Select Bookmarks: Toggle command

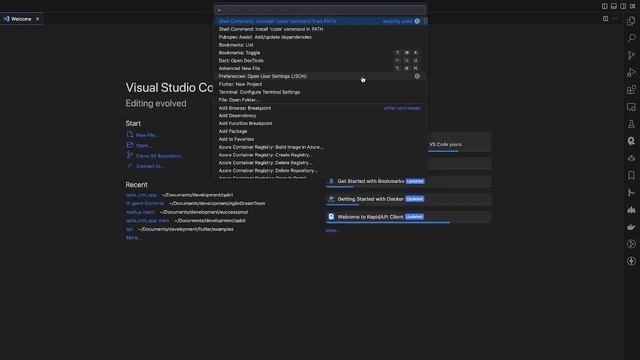coord(320,53)
